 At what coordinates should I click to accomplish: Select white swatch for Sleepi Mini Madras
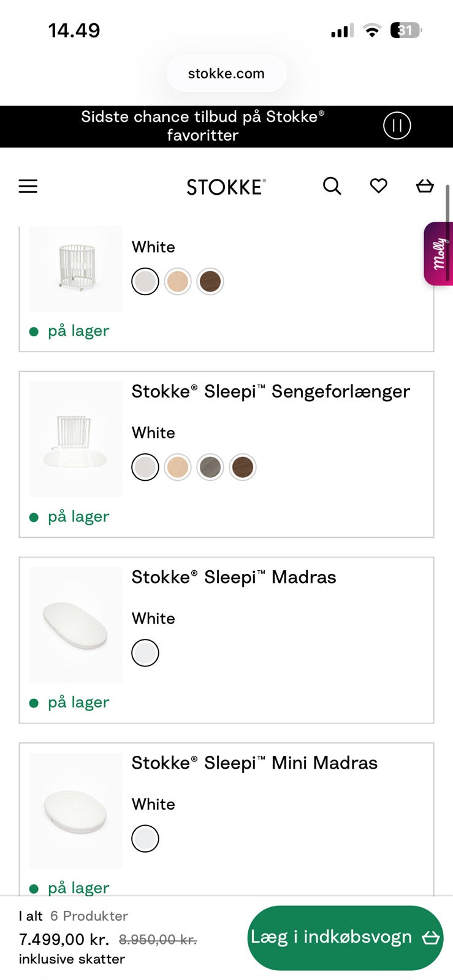coord(145,839)
